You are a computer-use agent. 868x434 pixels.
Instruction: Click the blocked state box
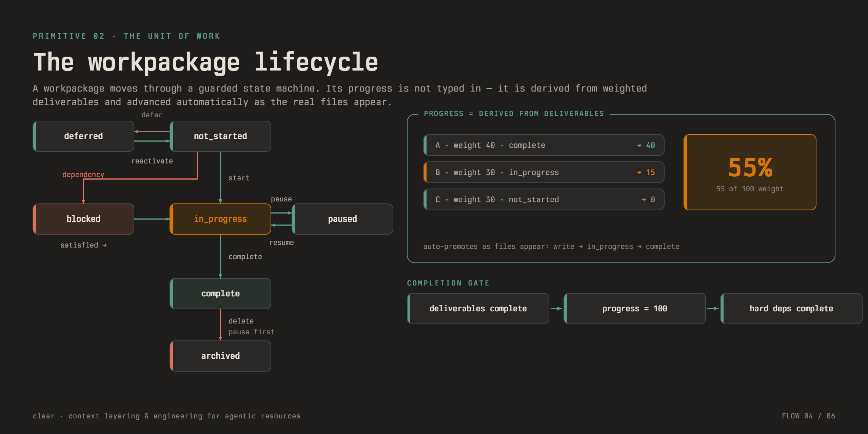83,219
